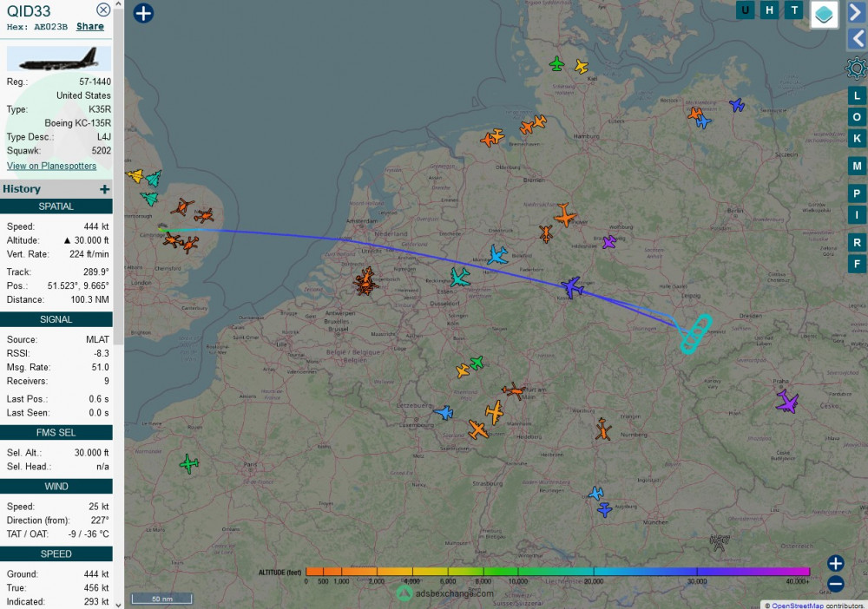Click the K sidebar button
This screenshot has height=609, width=868.
(x=857, y=138)
